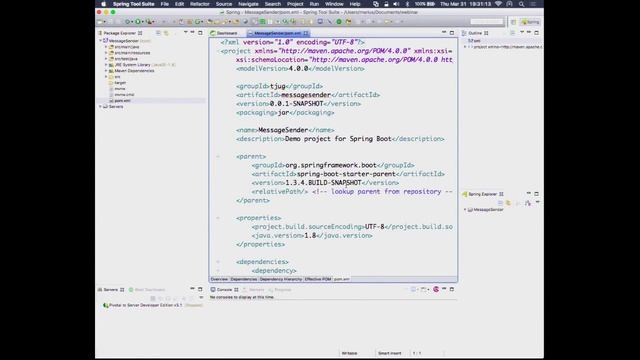Click the Wi-Fi status icon in menu bar

click(498, 4)
